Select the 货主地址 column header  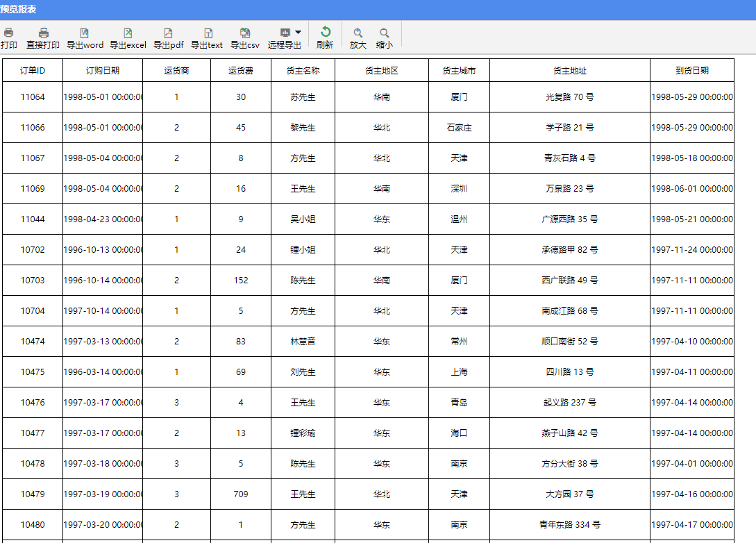pyautogui.click(x=570, y=71)
